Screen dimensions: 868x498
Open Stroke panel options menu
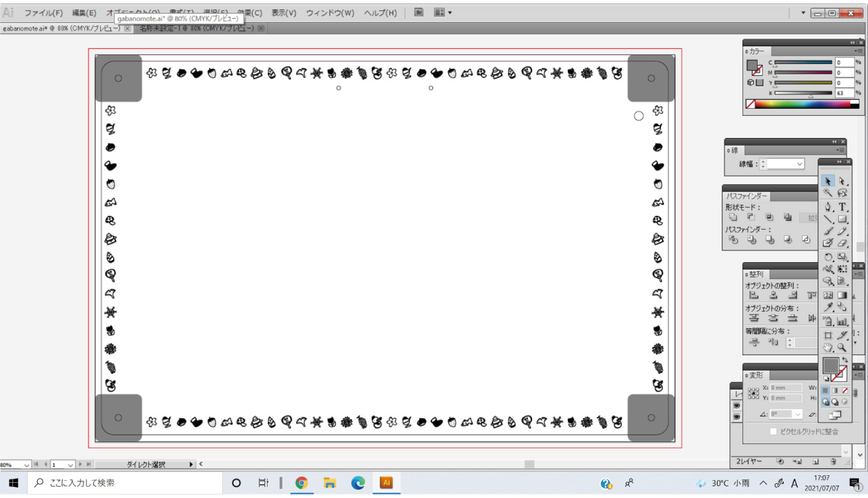click(x=840, y=150)
